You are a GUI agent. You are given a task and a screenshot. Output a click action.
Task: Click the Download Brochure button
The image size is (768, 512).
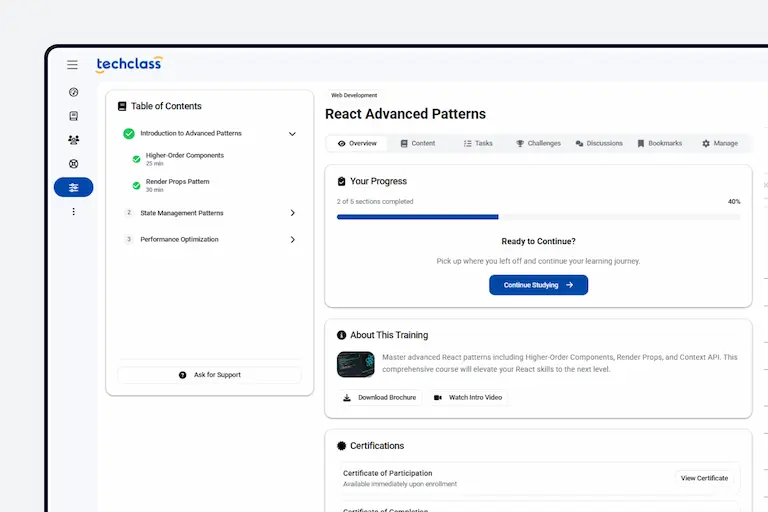click(380, 397)
